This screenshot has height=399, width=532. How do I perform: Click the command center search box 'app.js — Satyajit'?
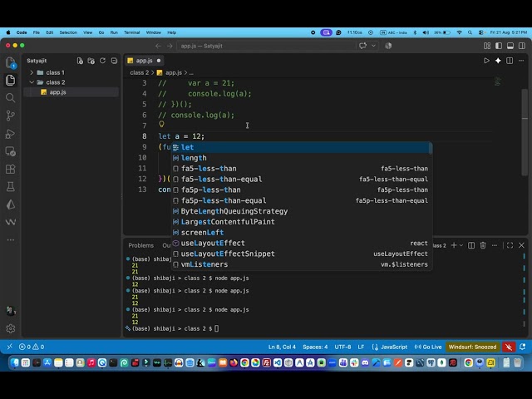[266, 46]
